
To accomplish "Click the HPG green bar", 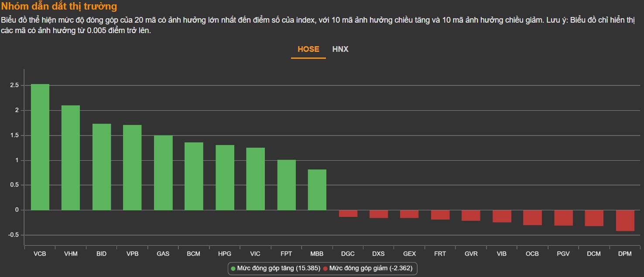I will pyautogui.click(x=225, y=178).
